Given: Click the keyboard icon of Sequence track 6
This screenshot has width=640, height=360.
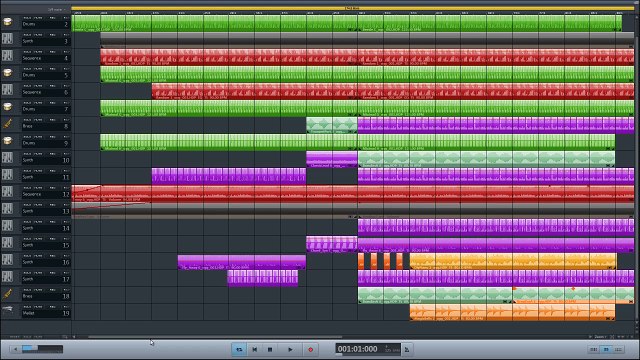Looking at the screenshot, I should point(7,90).
